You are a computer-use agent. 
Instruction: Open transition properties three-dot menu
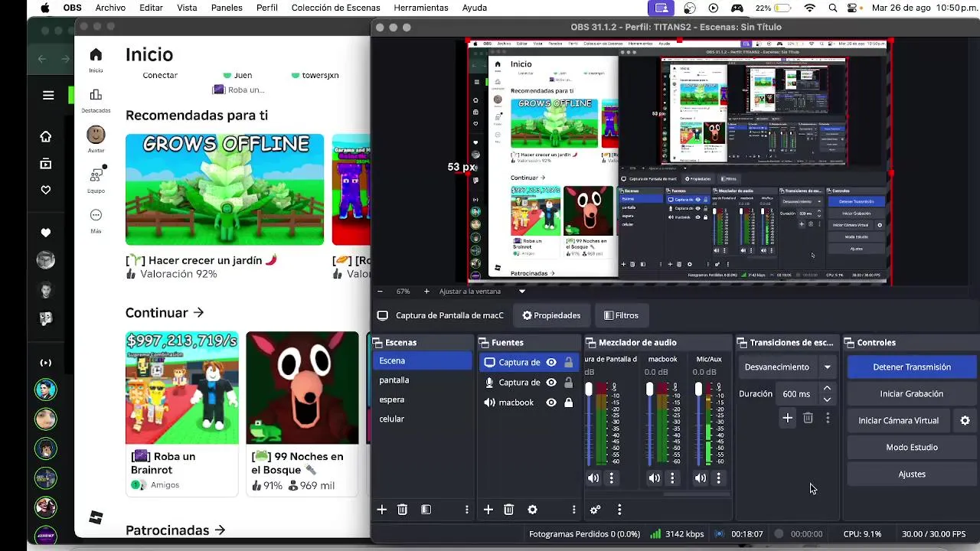point(828,418)
